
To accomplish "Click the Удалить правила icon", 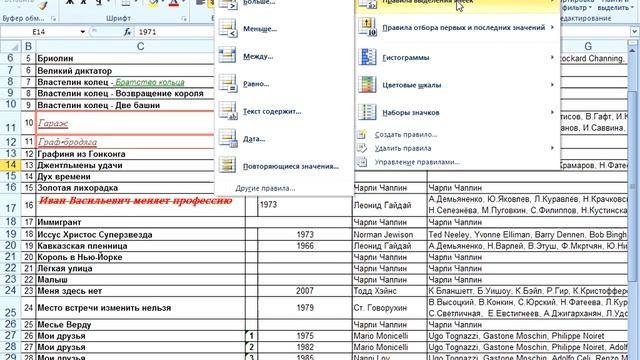I will (x=362, y=148).
